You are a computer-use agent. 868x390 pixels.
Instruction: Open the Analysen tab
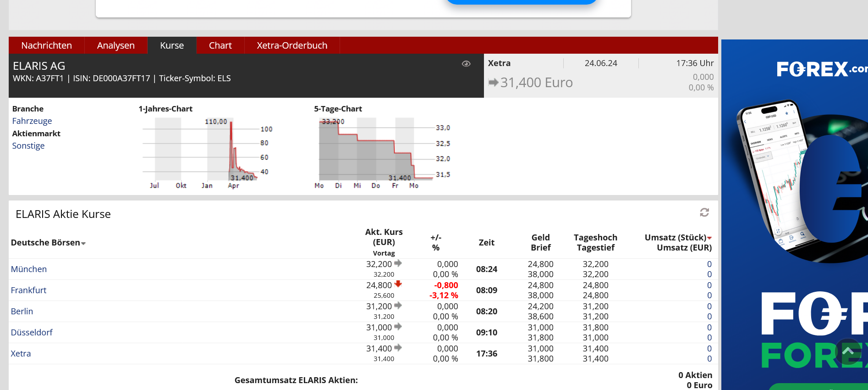pyautogui.click(x=115, y=45)
